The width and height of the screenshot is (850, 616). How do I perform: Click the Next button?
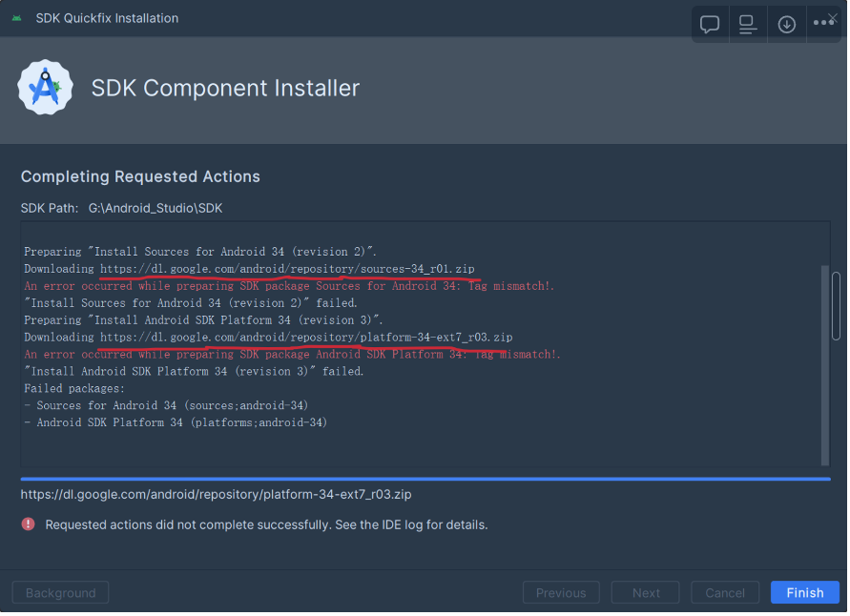(646, 593)
